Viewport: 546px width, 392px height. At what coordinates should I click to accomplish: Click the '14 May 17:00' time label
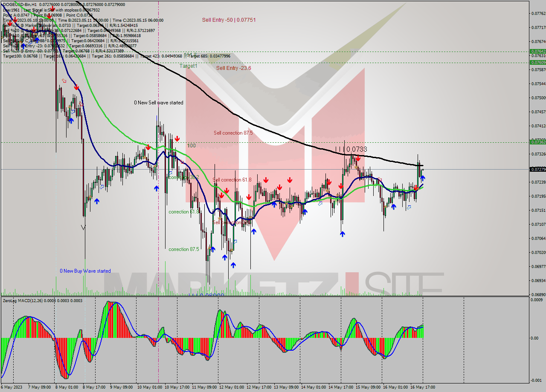(341, 387)
